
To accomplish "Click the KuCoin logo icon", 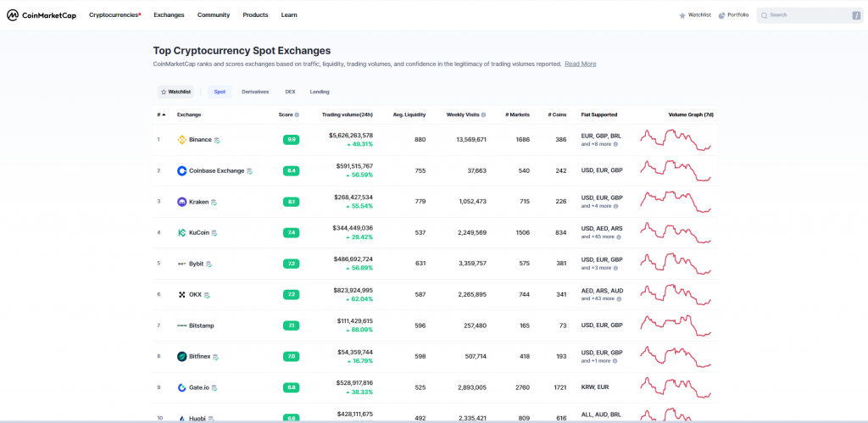I will [181, 233].
